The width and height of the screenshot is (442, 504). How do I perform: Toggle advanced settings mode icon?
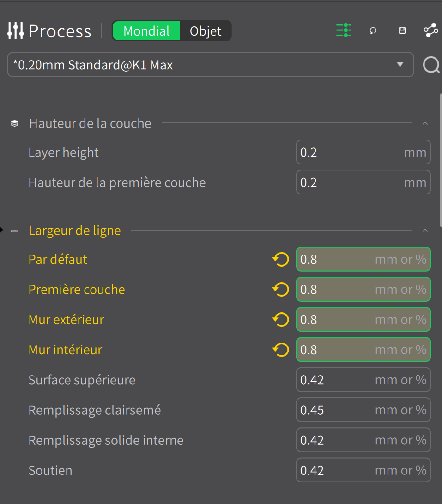pos(343,30)
